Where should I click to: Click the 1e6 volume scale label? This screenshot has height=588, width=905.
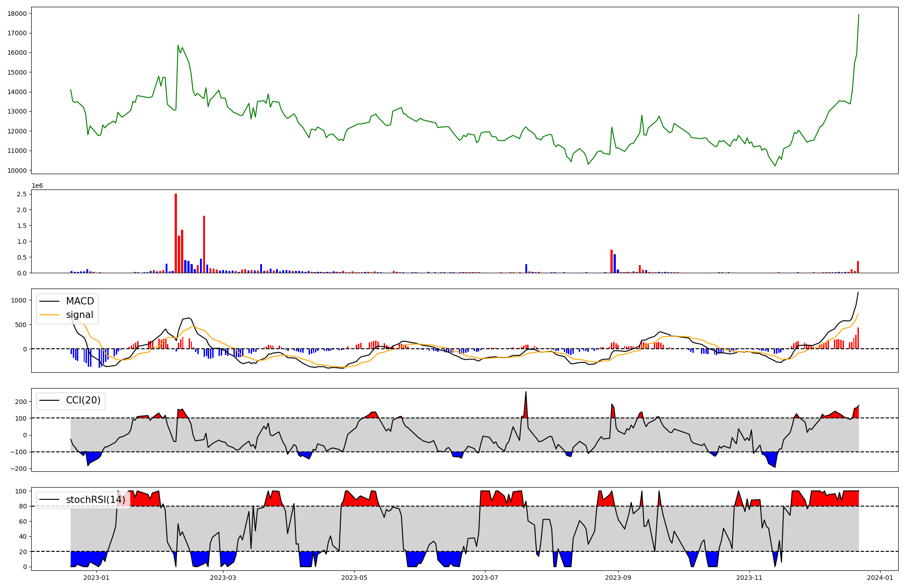tap(37, 186)
